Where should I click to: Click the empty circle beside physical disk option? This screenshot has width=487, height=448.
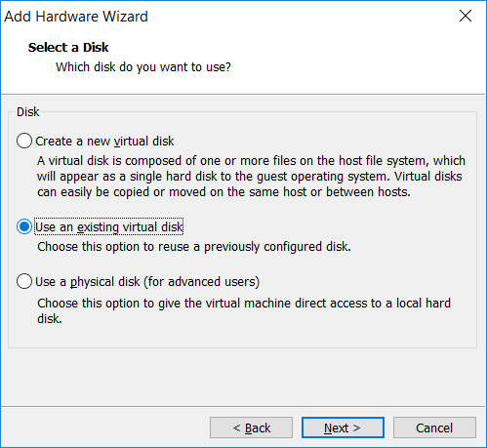coord(24,281)
